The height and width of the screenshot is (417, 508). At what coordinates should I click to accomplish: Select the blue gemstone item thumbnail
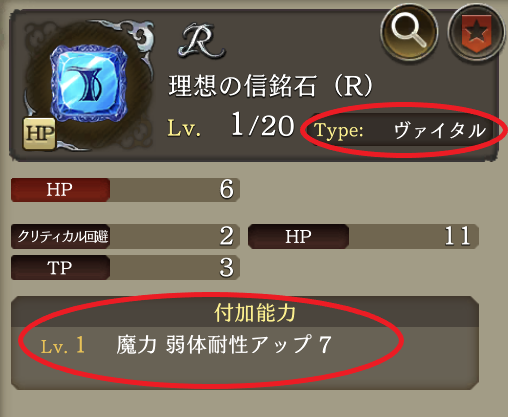pyautogui.click(x=89, y=83)
